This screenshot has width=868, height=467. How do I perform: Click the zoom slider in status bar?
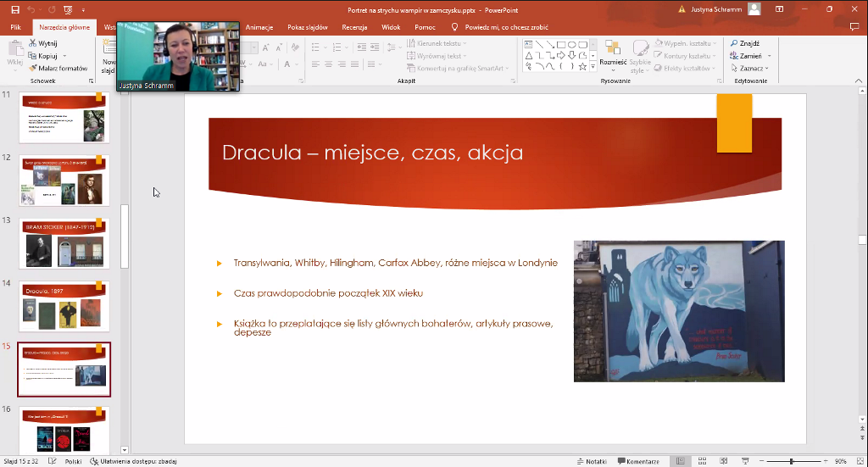tap(792, 461)
